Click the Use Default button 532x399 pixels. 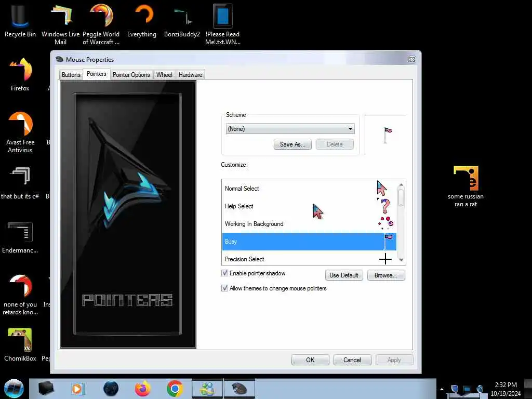344,275
